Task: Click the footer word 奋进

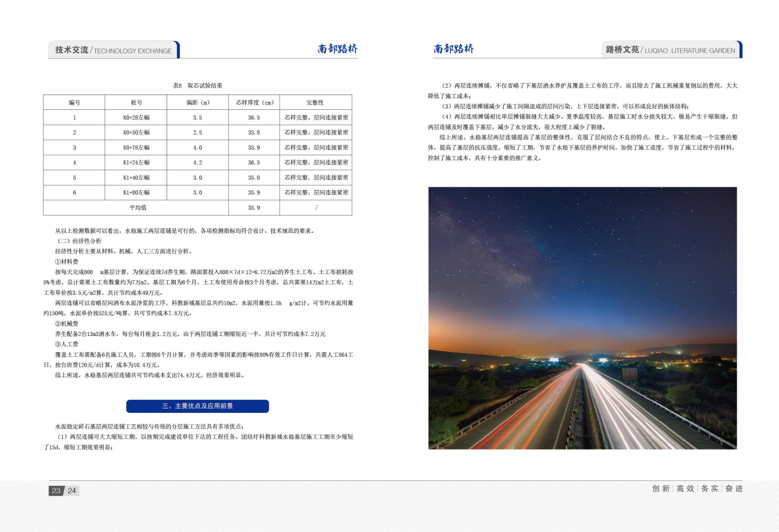Action: click(x=734, y=488)
